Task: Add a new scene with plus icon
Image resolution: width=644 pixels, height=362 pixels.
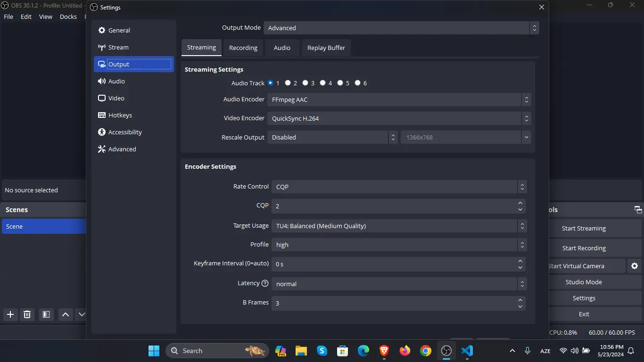Action: [x=10, y=314]
